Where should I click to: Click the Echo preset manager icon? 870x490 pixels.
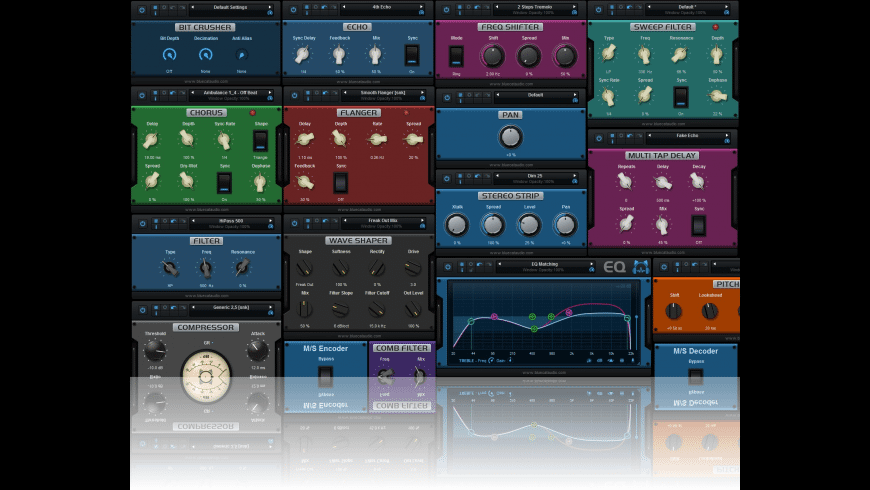tap(422, 12)
